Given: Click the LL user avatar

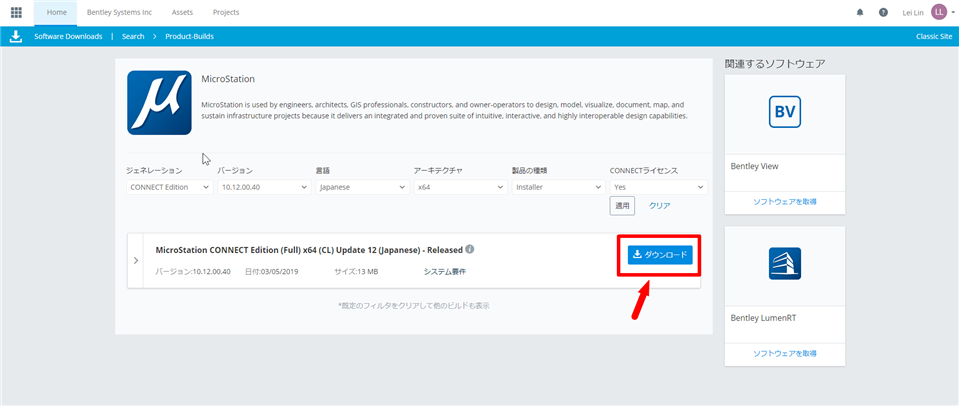Looking at the screenshot, I should point(939,12).
